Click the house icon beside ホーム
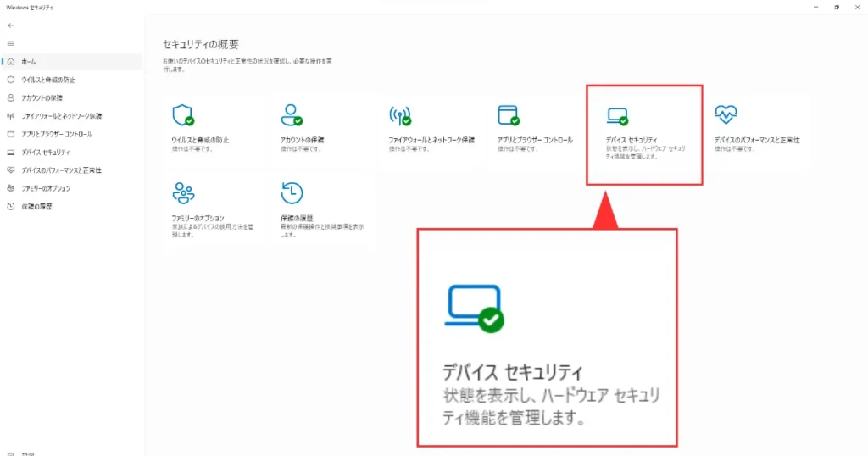This screenshot has width=868, height=456. [10, 61]
